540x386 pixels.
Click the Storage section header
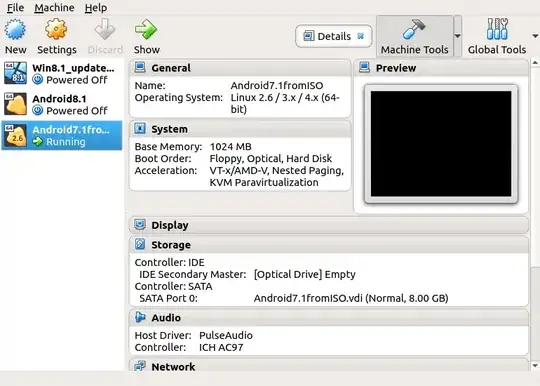pyautogui.click(x=329, y=244)
